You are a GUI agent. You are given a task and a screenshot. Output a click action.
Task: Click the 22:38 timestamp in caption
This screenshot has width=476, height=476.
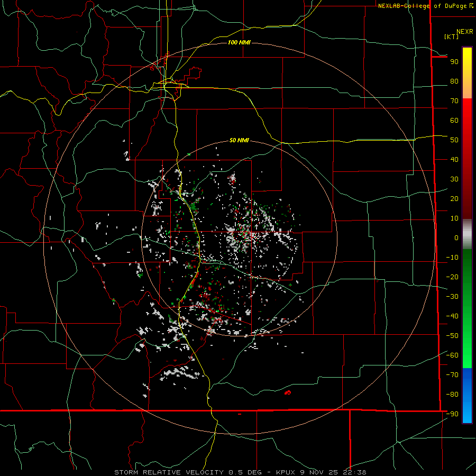point(354,472)
